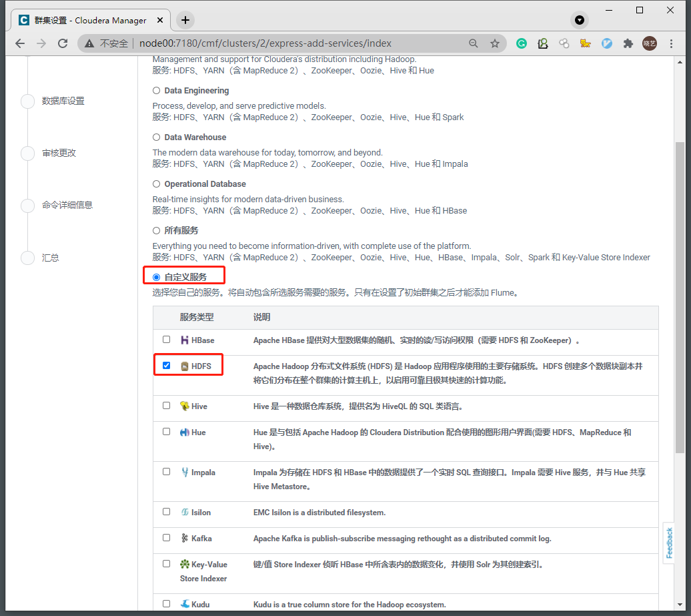Screen dimensions: 691x616
Task: Check the Kafka service checkbox
Action: coord(166,538)
